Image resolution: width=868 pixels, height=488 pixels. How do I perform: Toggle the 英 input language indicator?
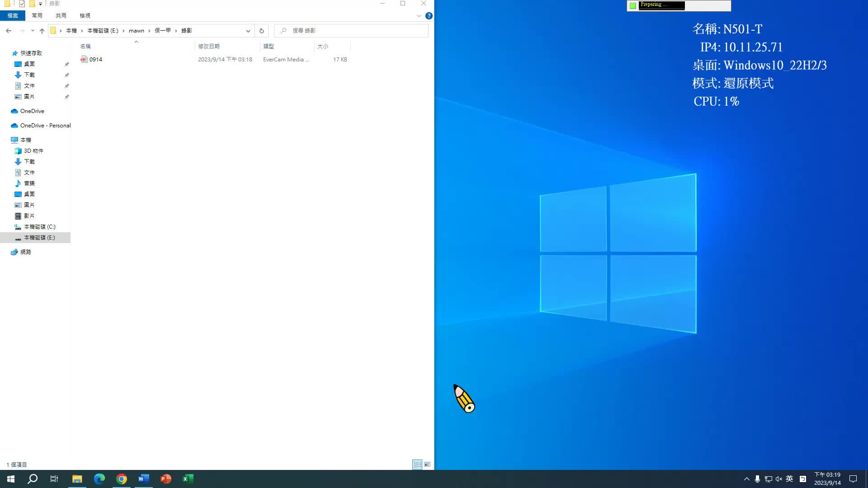coord(789,479)
